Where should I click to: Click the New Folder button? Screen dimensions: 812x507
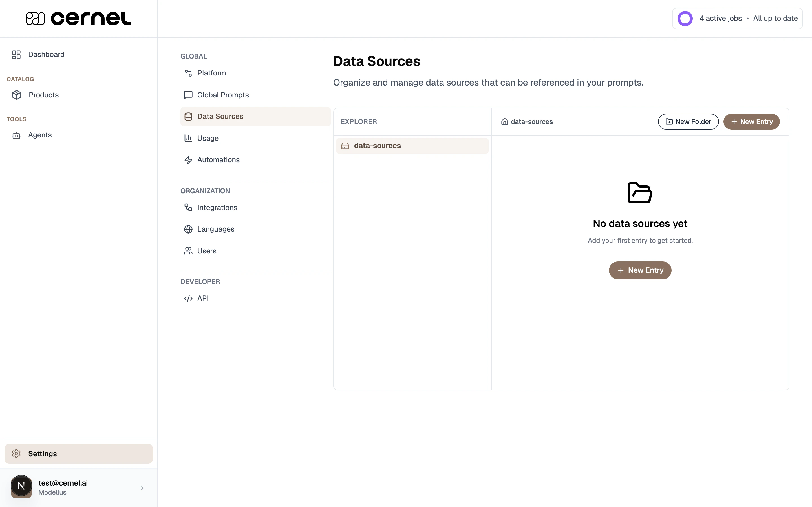pos(688,121)
